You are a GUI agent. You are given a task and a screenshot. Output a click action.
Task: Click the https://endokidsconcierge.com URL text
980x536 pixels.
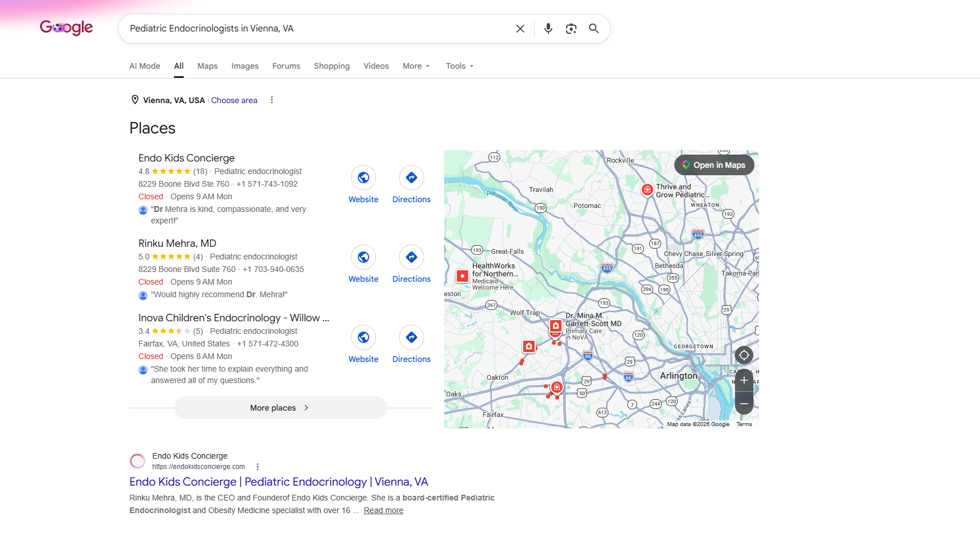pos(199,467)
